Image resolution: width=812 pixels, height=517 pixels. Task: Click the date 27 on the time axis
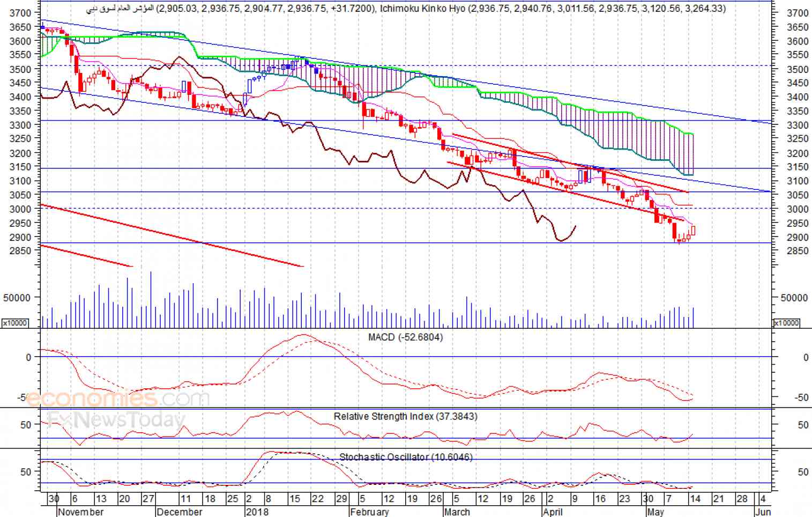[148, 499]
